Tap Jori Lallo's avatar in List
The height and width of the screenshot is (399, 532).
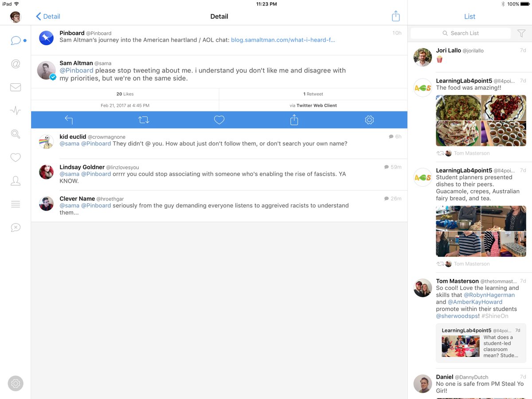422,57
